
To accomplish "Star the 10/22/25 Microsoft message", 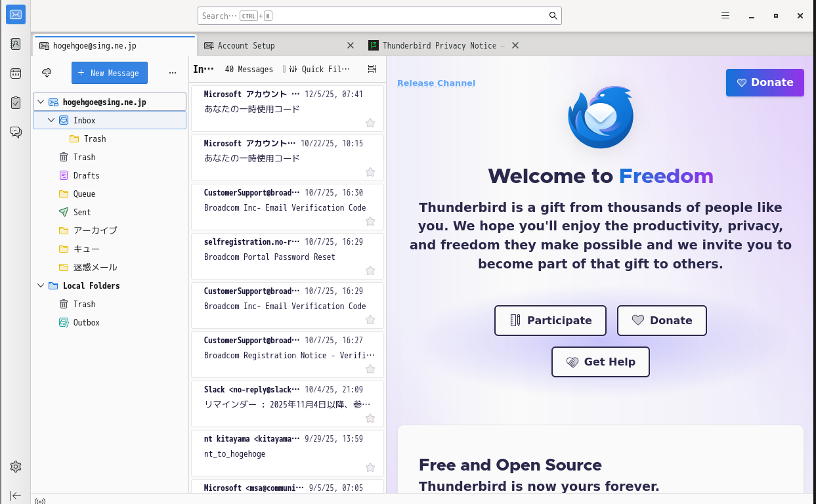I will tap(370, 172).
